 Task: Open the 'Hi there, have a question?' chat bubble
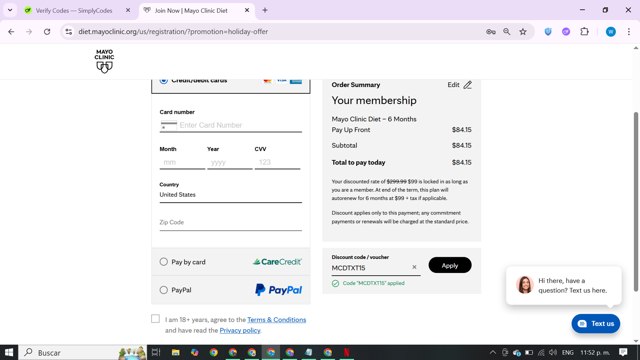click(564, 286)
